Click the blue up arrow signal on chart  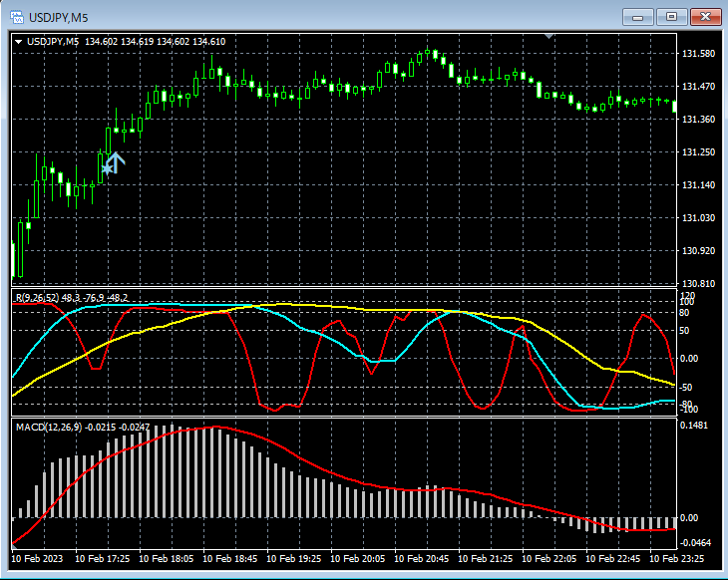tap(116, 162)
